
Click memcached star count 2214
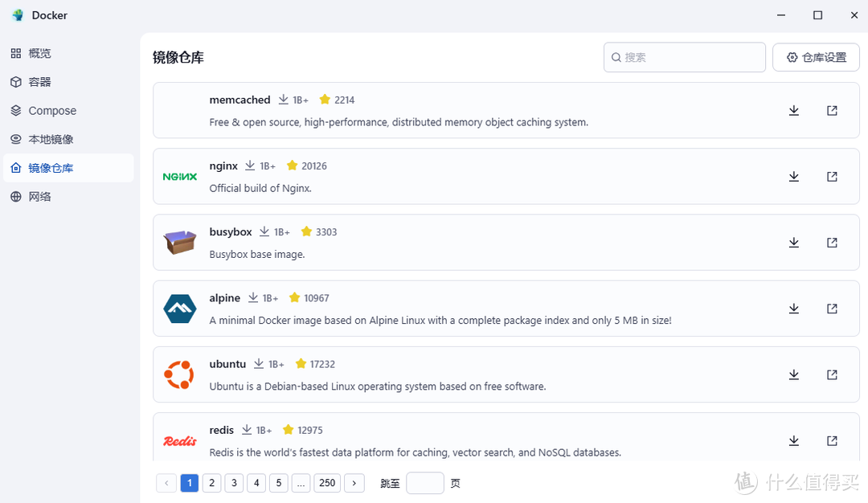pos(344,100)
